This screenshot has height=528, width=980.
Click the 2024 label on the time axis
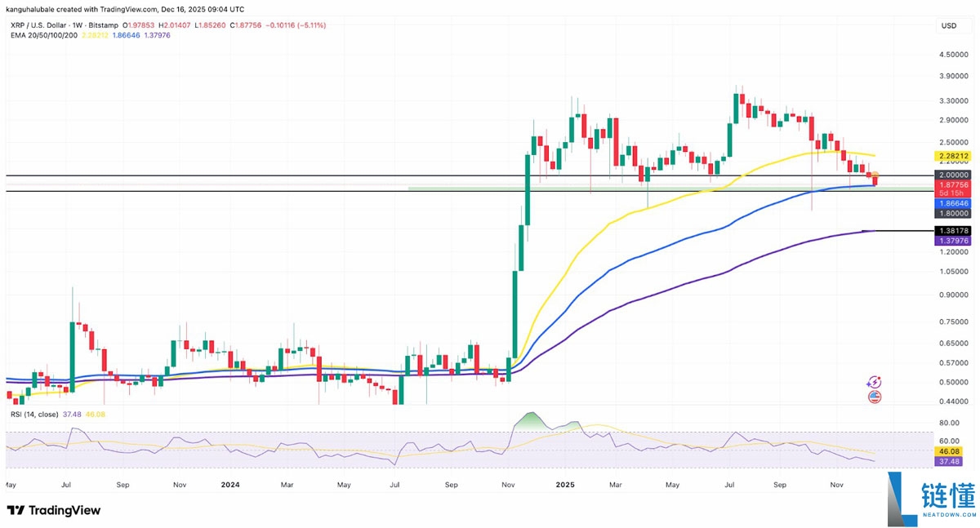click(x=230, y=484)
